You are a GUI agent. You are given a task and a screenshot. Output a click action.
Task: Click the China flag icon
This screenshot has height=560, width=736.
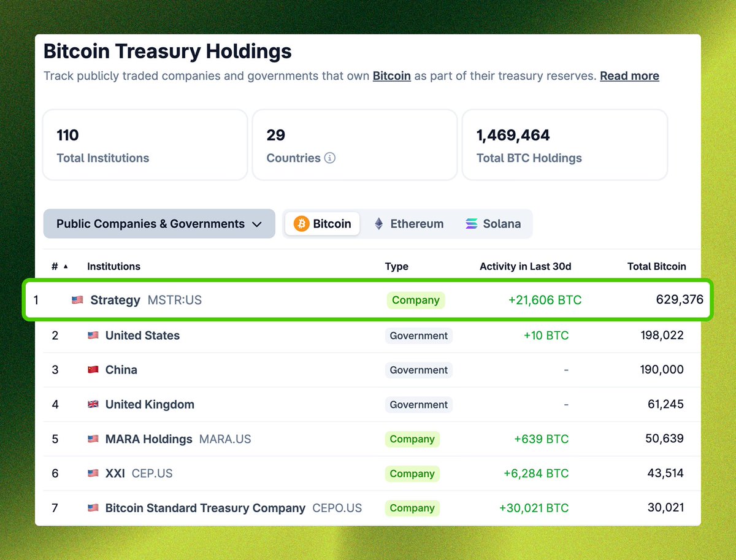click(x=93, y=370)
